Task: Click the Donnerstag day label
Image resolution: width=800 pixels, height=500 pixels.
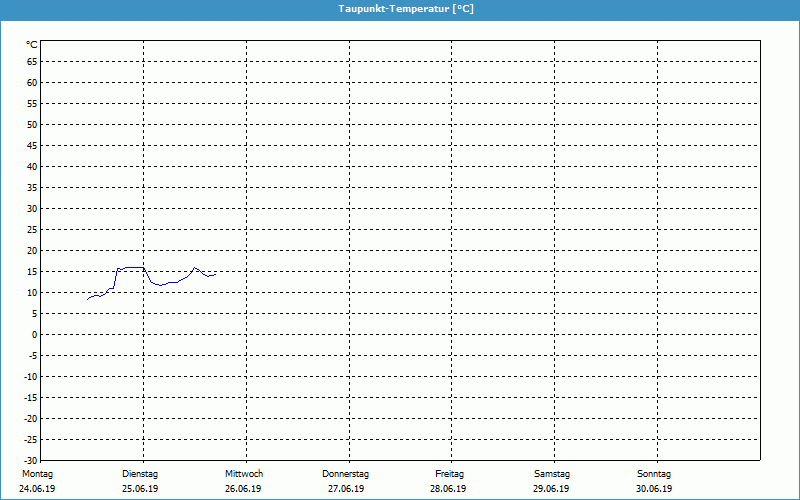Action: 345,474
